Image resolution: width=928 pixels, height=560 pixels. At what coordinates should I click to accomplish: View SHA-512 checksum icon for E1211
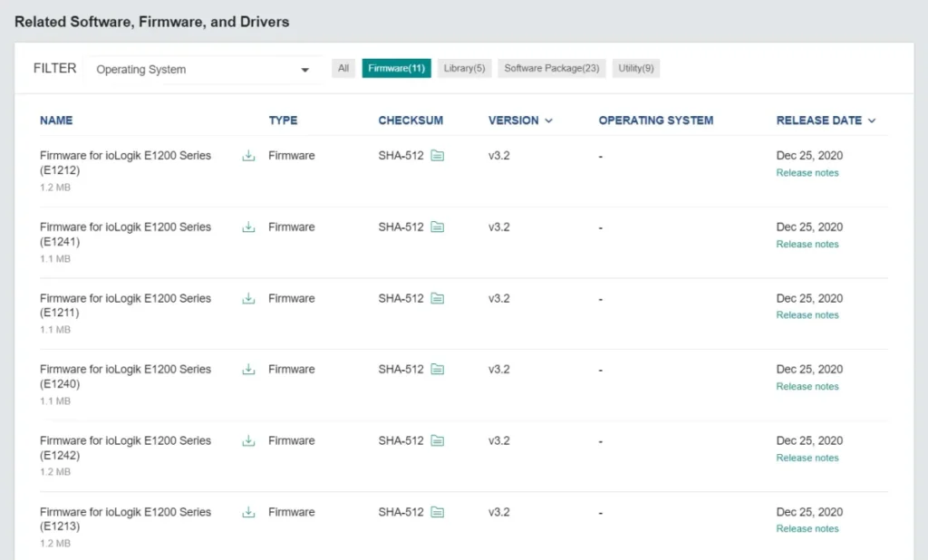point(438,298)
